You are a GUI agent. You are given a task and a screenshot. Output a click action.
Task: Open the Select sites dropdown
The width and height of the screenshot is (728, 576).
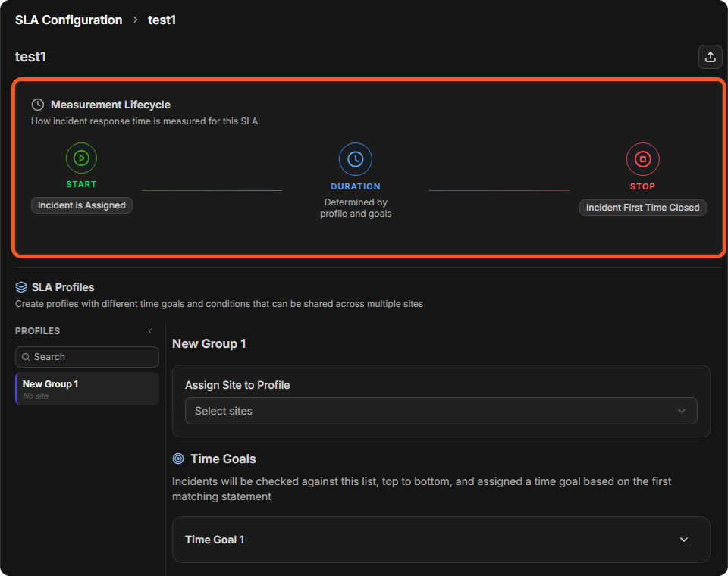pos(441,411)
